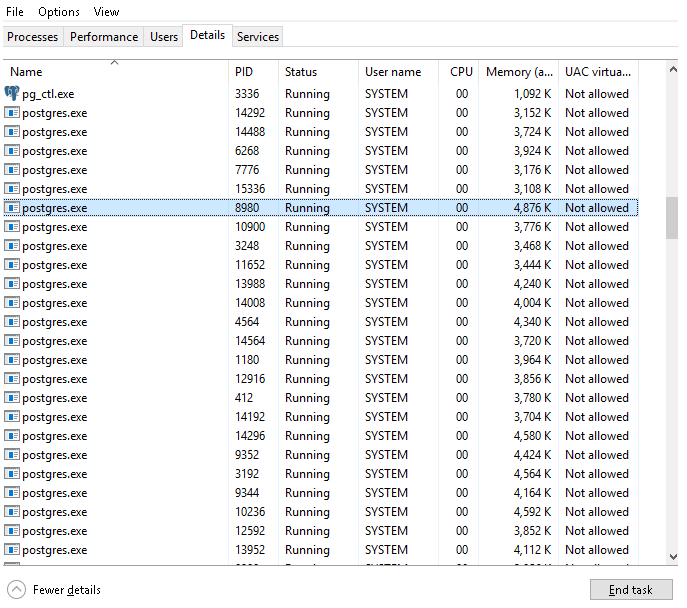The image size is (687, 608).
Task: Sort by the Status column header
Action: (319, 71)
